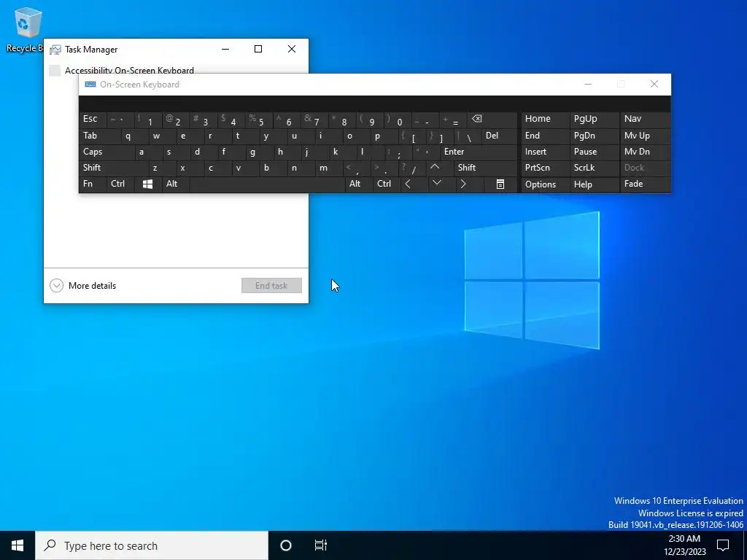This screenshot has width=747, height=560.
Task: Toggle the left Ctrl key
Action: (120, 184)
